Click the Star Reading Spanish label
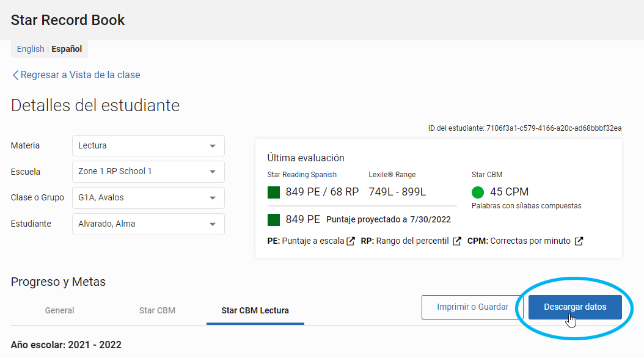Image resolution: width=644 pixels, height=358 pixels. coord(302,175)
